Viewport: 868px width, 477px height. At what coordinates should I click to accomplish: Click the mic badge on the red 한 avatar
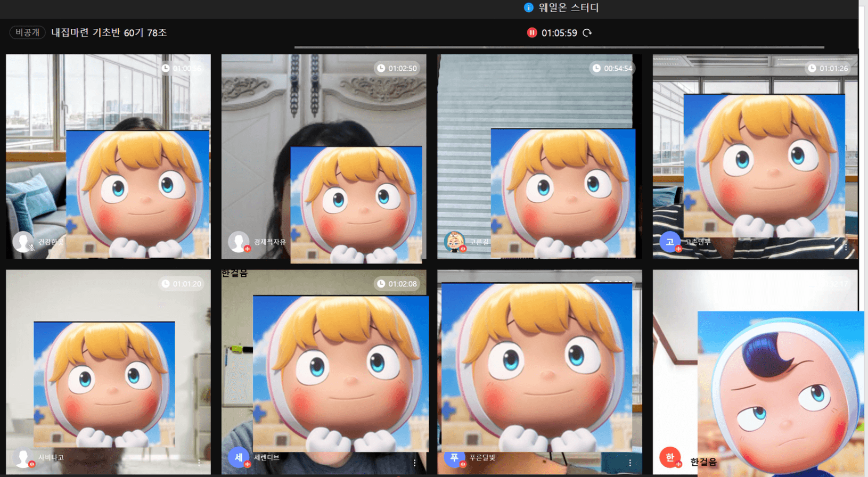[678, 464]
